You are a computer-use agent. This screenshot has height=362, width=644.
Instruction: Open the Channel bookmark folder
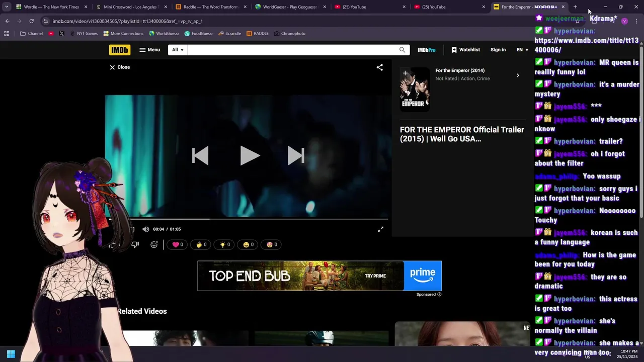pyautogui.click(x=31, y=34)
